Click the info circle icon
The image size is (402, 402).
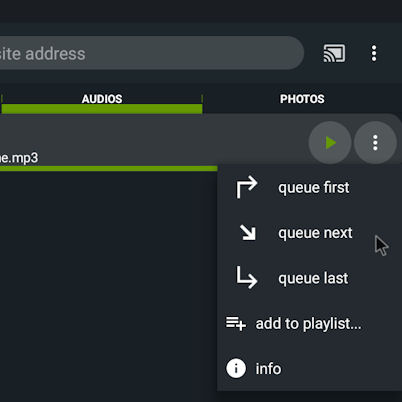pos(236,368)
